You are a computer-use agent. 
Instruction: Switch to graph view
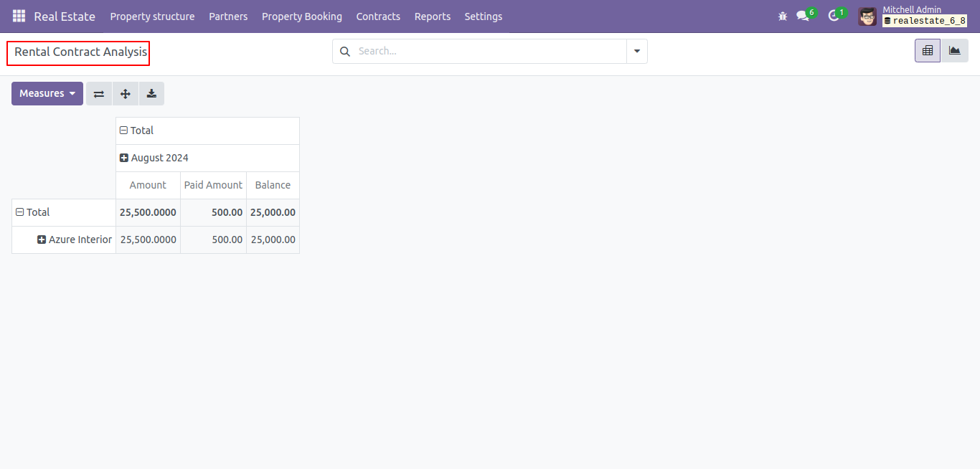[954, 50]
